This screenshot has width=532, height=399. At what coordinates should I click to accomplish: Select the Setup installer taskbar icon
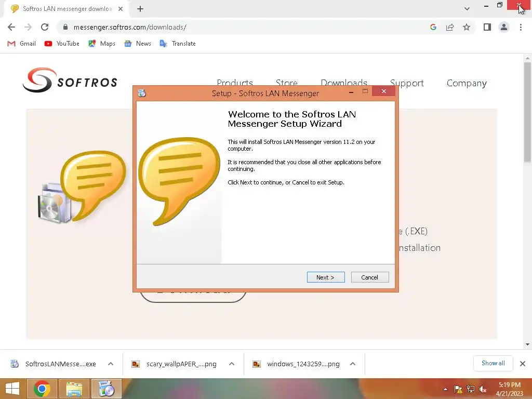[x=106, y=389]
